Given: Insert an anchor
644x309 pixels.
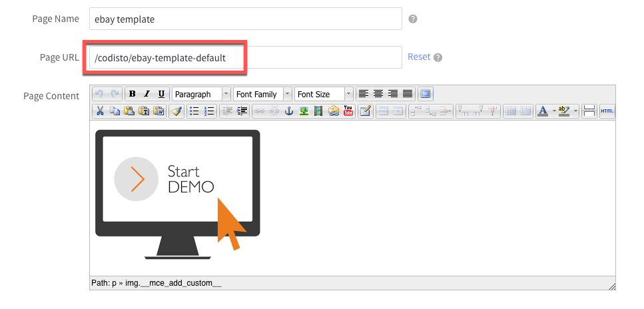Looking at the screenshot, I should coord(289,111).
